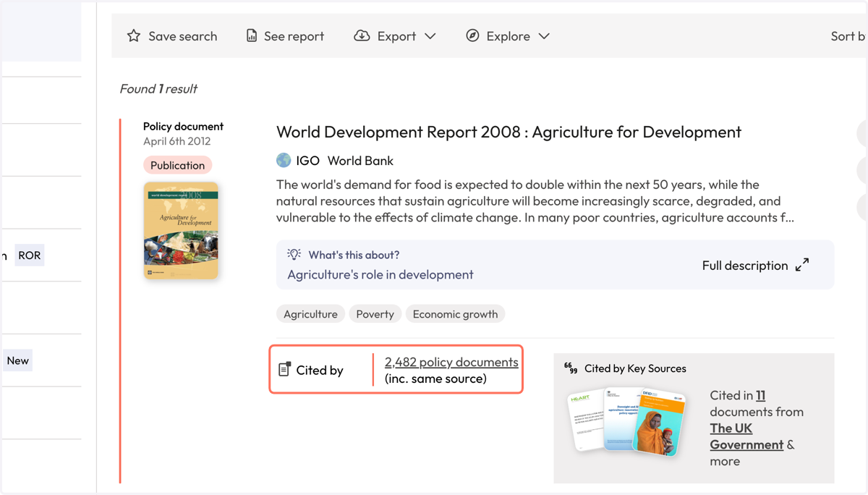Click the Agriculture topic tag
868x495 pixels.
point(310,314)
